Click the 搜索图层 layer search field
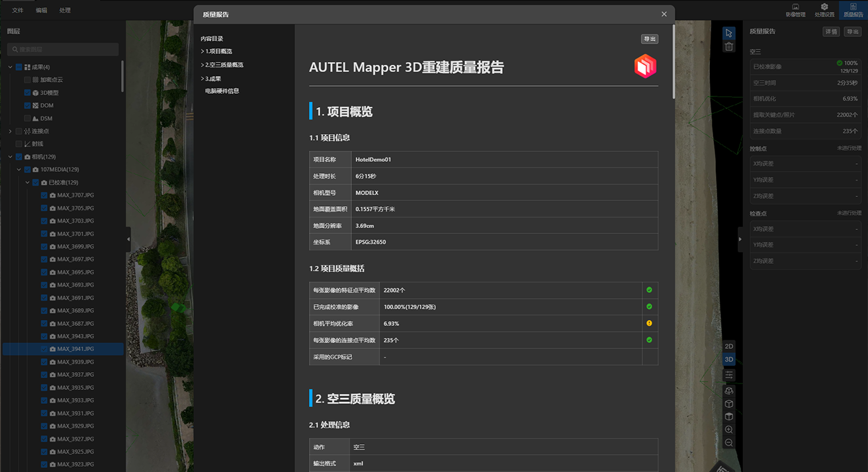Screen dimensions: 868x472 pyautogui.click(x=63, y=50)
